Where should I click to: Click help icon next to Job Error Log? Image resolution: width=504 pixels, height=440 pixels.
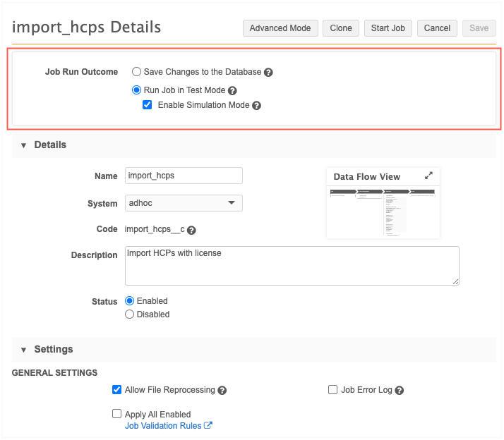(400, 391)
